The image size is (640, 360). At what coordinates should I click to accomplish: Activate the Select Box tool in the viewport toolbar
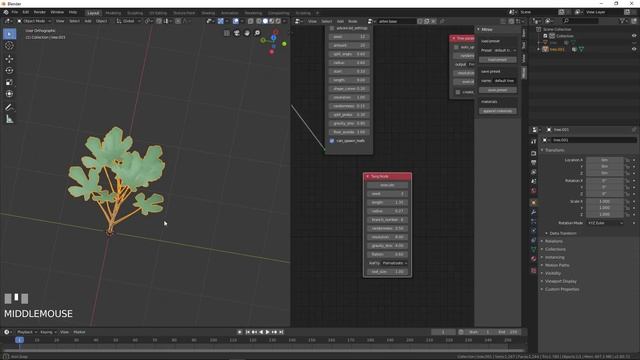9,34
